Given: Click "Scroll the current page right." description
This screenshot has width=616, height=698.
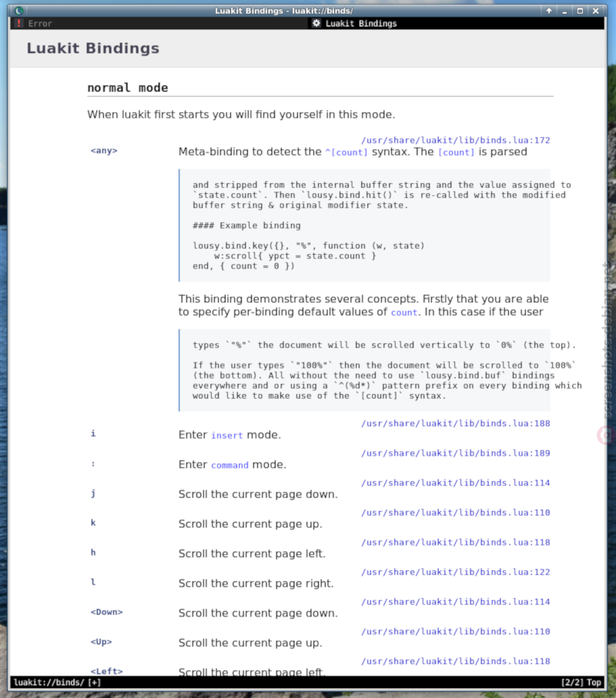Looking at the screenshot, I should click(x=256, y=583).
